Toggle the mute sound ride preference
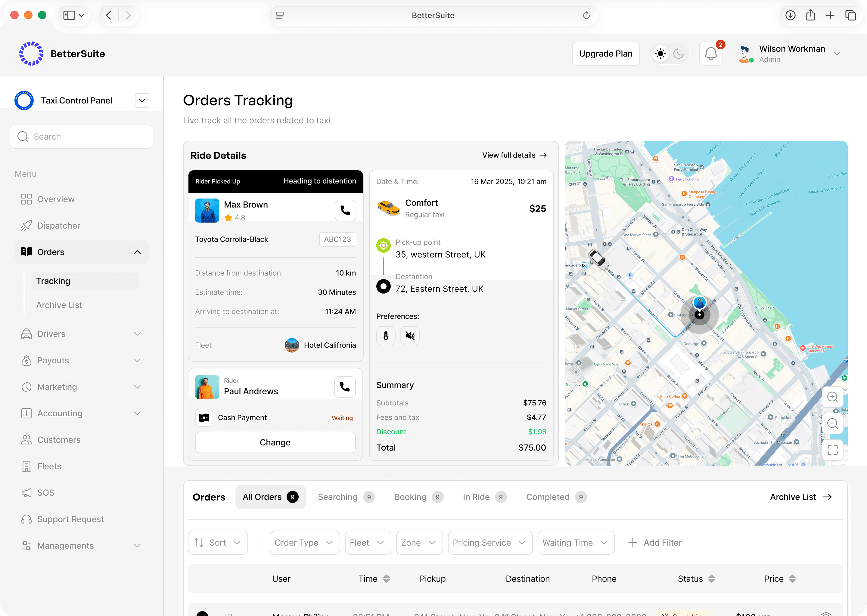Image resolution: width=867 pixels, height=616 pixels. click(410, 335)
